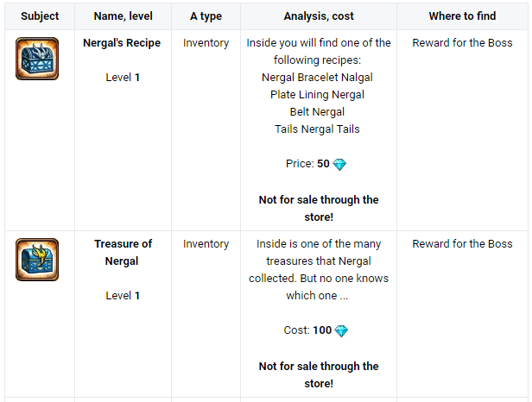Image resolution: width=532 pixels, height=402 pixels.
Task: Click the Belt Nergal recipe entry
Action: [x=318, y=112]
